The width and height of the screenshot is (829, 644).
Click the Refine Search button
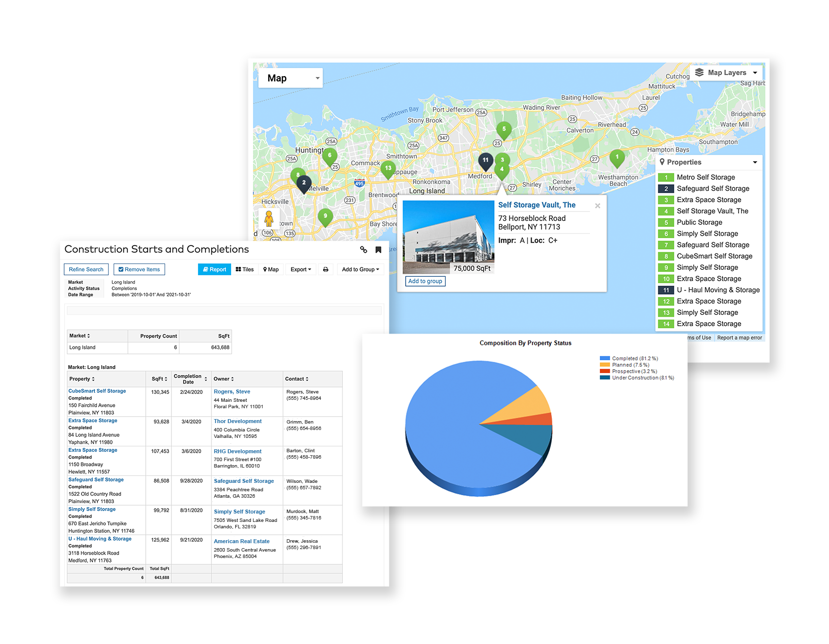(x=86, y=269)
